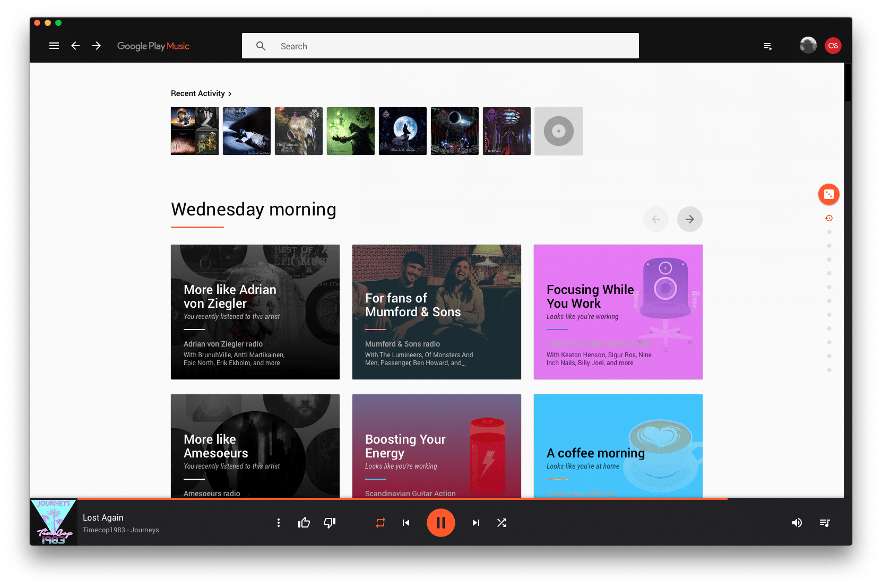Show previous Wednesday morning suggestions
The width and height of the screenshot is (882, 588).
(656, 219)
